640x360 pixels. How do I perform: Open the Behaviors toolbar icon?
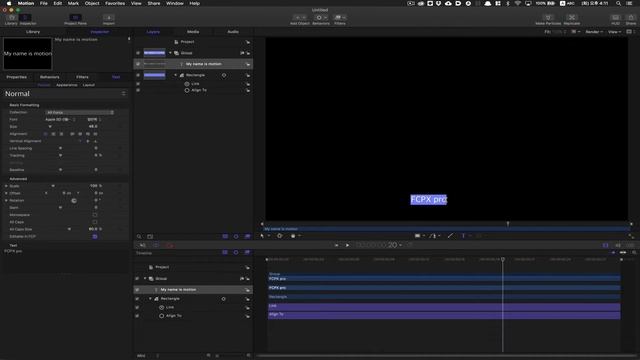(x=321, y=19)
